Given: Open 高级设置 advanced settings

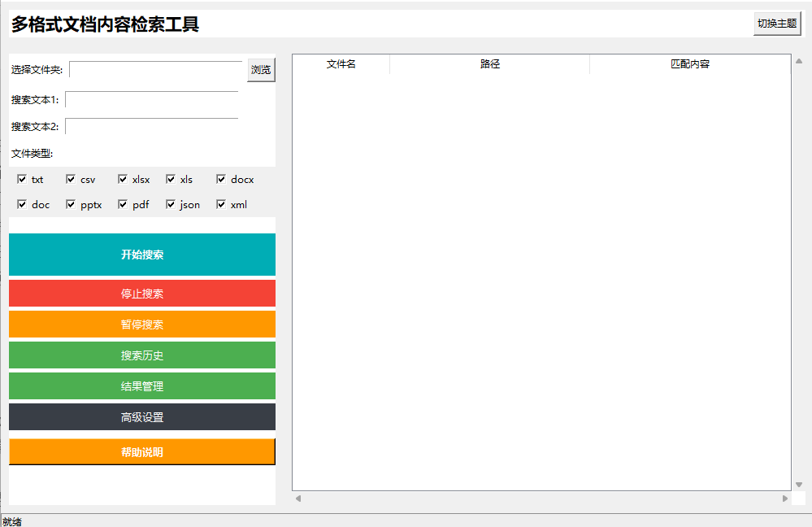Looking at the screenshot, I should (142, 417).
